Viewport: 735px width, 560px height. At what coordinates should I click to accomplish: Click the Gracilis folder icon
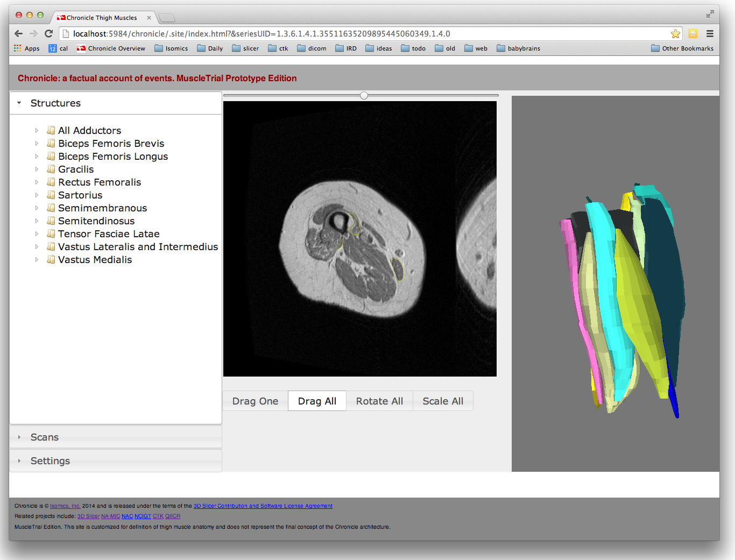(x=51, y=169)
